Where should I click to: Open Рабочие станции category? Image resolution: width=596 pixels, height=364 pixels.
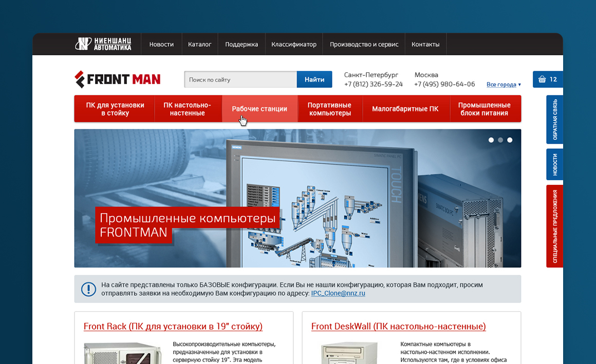[x=259, y=109]
